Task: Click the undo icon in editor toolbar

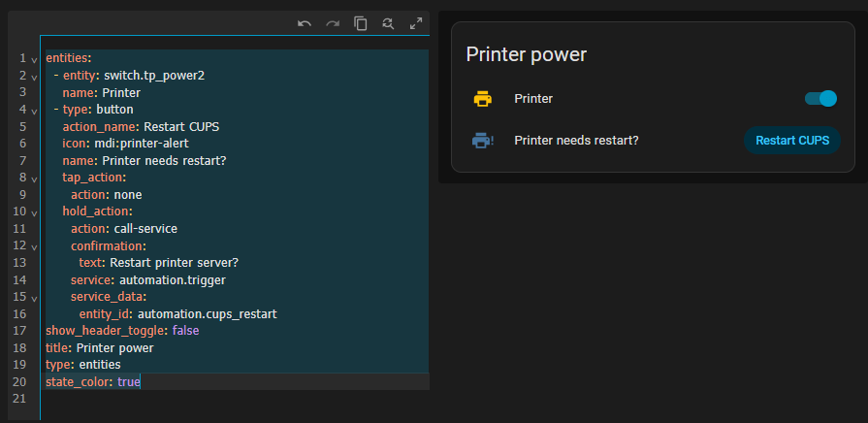Action: (305, 23)
